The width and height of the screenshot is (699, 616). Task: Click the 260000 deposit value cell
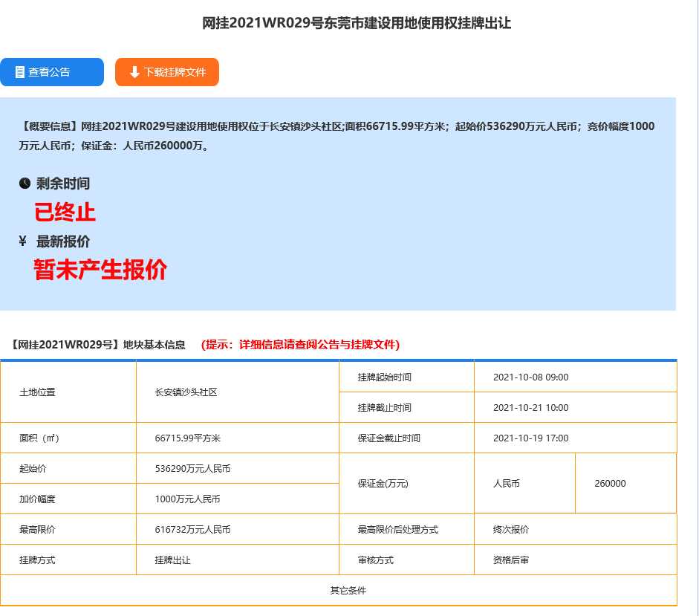coord(626,484)
